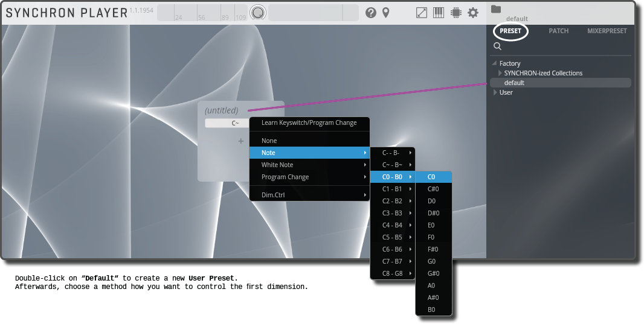Select note G#0
The width and height of the screenshot is (644, 324).
point(434,273)
